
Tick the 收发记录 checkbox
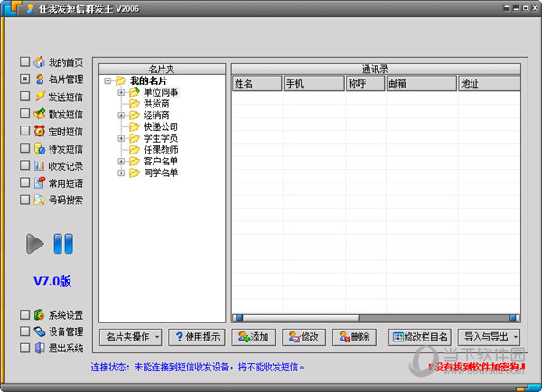pyautogui.click(x=24, y=165)
